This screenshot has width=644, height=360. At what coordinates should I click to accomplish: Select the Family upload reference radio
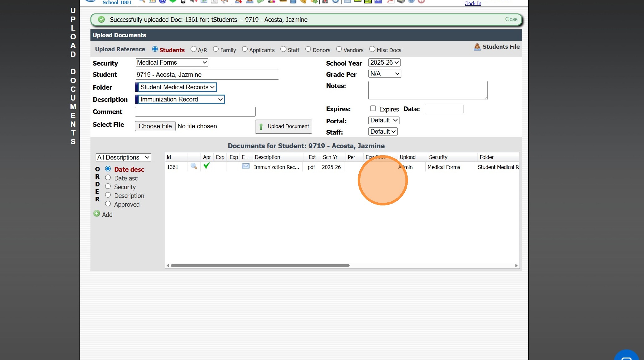[216, 49]
